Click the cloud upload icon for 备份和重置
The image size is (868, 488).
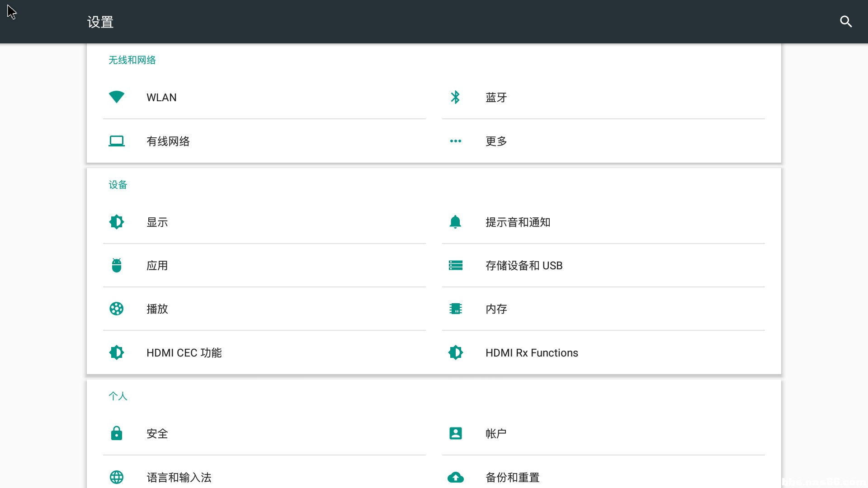456,477
